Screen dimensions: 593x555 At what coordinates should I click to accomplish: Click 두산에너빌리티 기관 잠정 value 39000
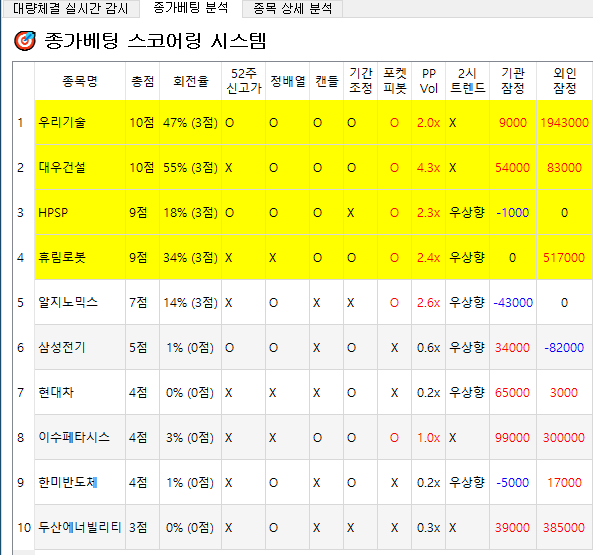512,527
